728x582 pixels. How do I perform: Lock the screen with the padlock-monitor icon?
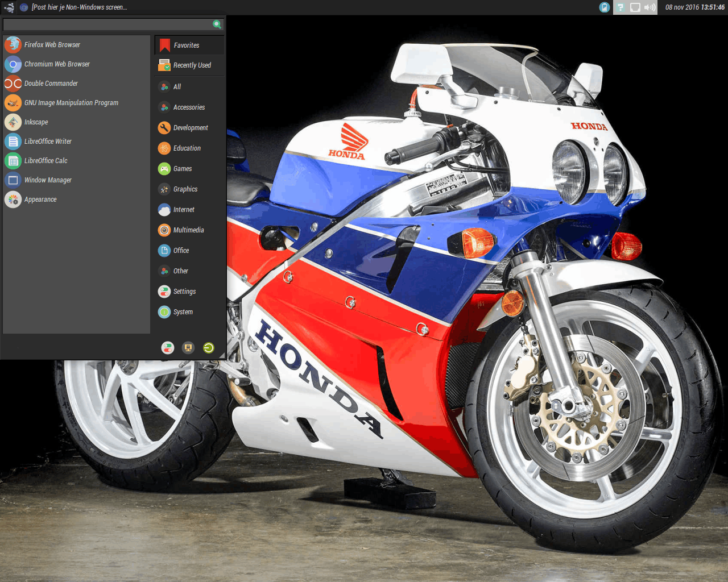point(188,348)
